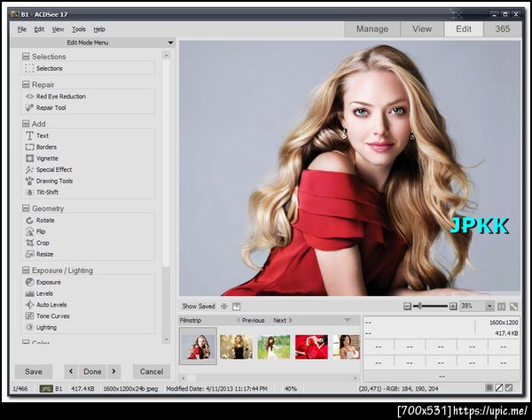Collapse the Exposure / Lighting group

point(26,270)
